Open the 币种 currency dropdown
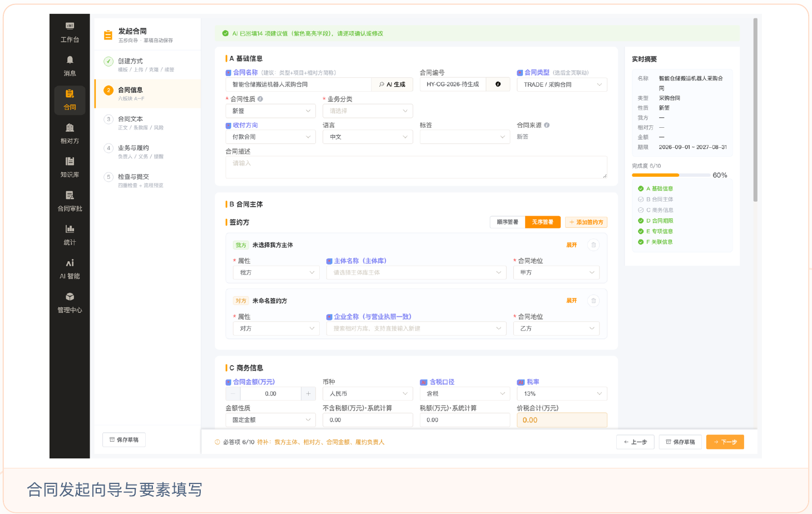 click(x=368, y=393)
